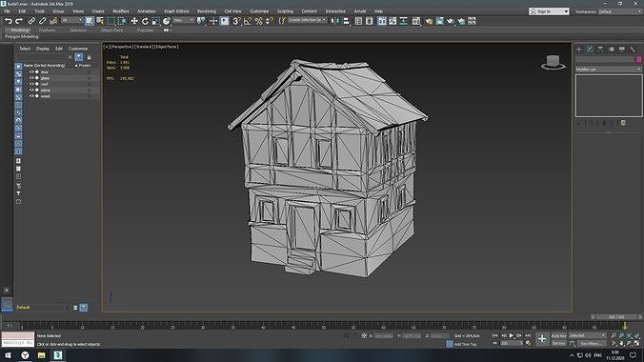Viewport: 644px width, 362px height.
Task: Open the Scene Explorer Customize menu
Action: [78, 49]
